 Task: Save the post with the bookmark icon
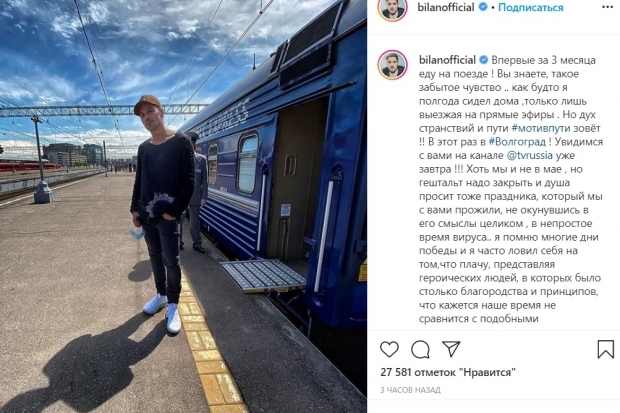tap(605, 349)
